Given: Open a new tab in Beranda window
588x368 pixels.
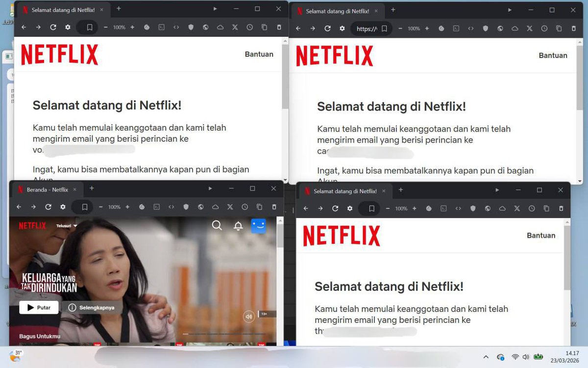Looking at the screenshot, I should tap(92, 188).
